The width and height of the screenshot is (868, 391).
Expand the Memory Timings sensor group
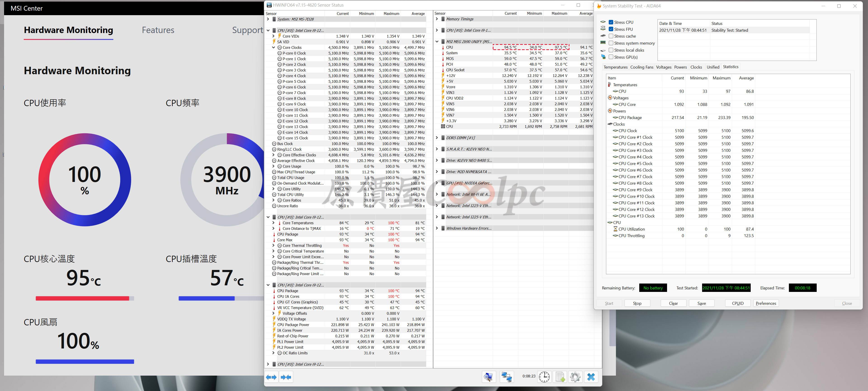[x=437, y=19]
